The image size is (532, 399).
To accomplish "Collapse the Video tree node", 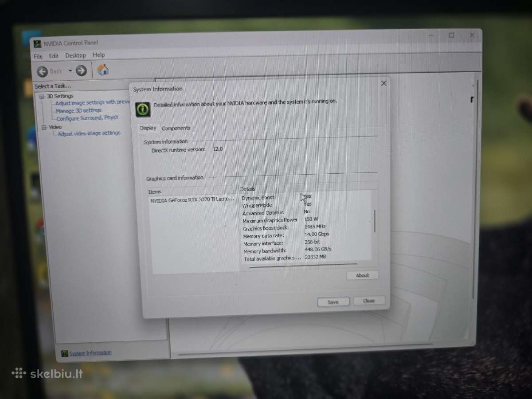I will point(44,128).
